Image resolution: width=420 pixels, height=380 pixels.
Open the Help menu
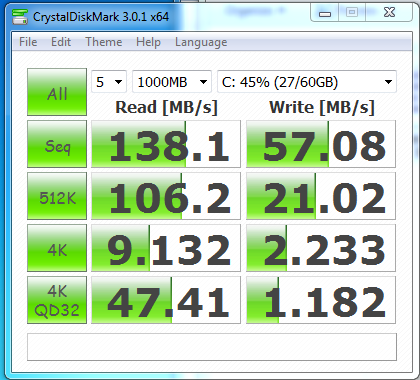pos(148,42)
